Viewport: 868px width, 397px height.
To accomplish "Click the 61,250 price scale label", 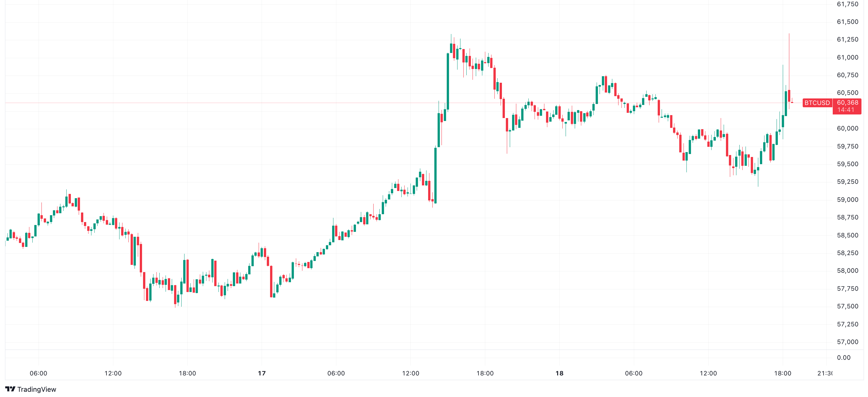I will (847, 40).
